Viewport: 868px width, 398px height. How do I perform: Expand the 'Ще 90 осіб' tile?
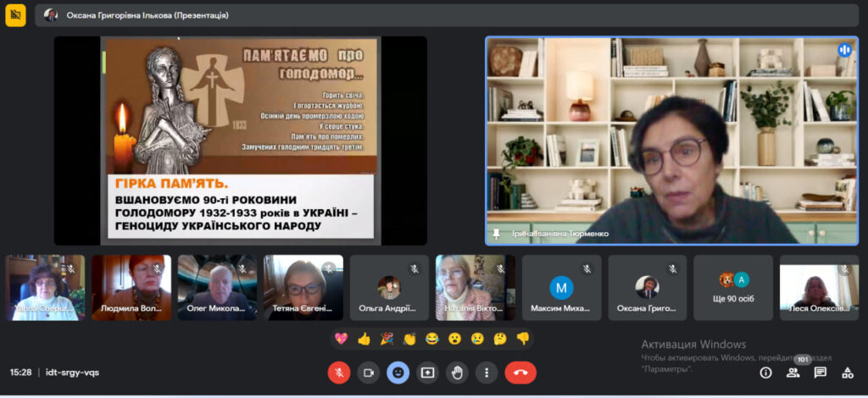[x=733, y=288]
